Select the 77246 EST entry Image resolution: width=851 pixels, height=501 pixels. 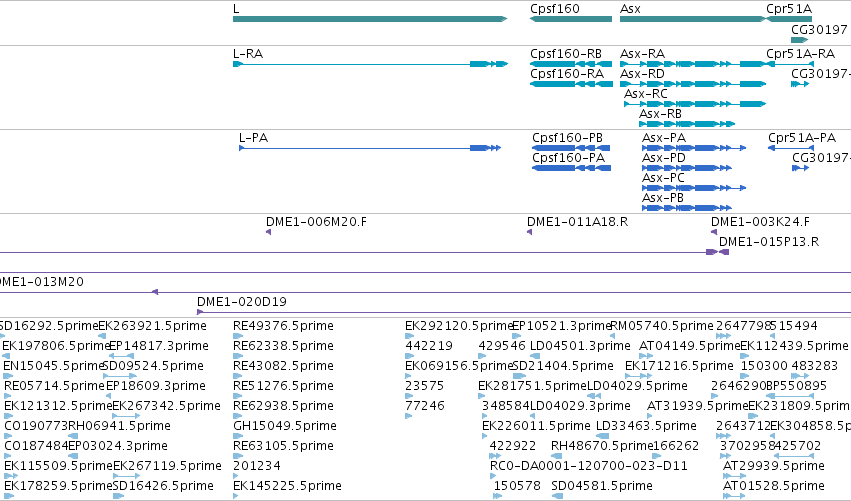425,407
